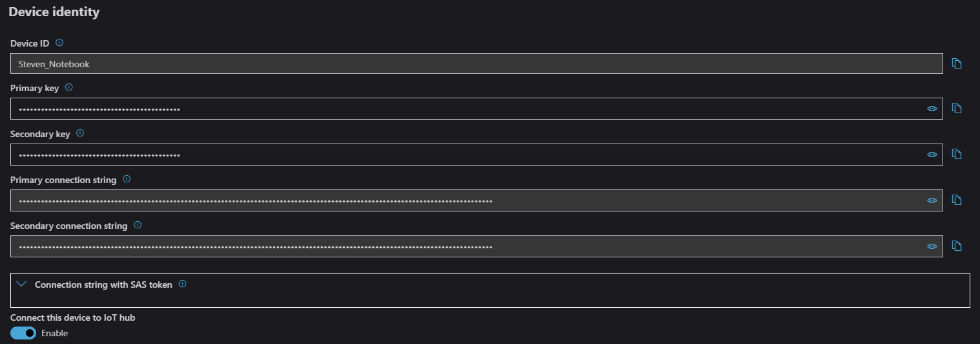Reveal the Primary key with eye icon

point(932,109)
